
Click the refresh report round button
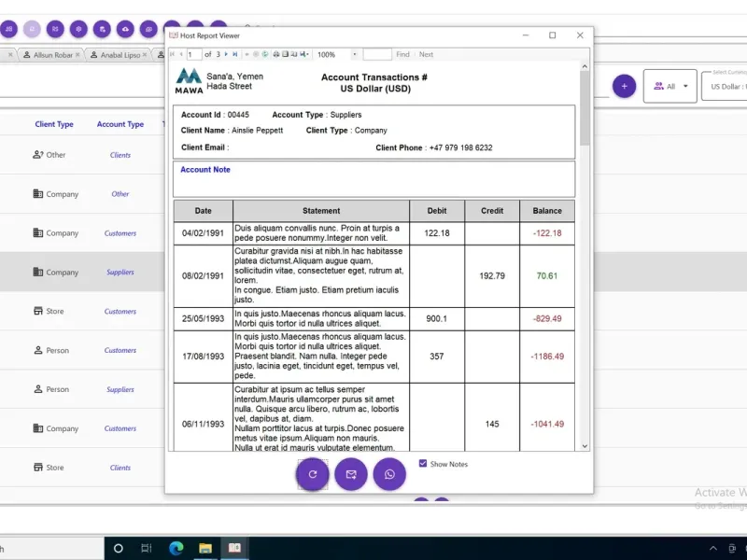point(313,474)
